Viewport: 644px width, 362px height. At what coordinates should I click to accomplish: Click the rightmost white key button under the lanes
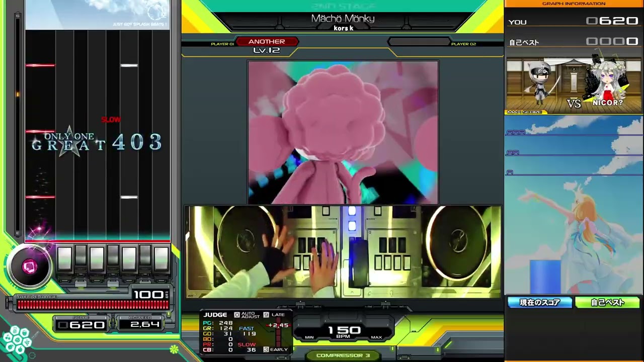click(161, 258)
